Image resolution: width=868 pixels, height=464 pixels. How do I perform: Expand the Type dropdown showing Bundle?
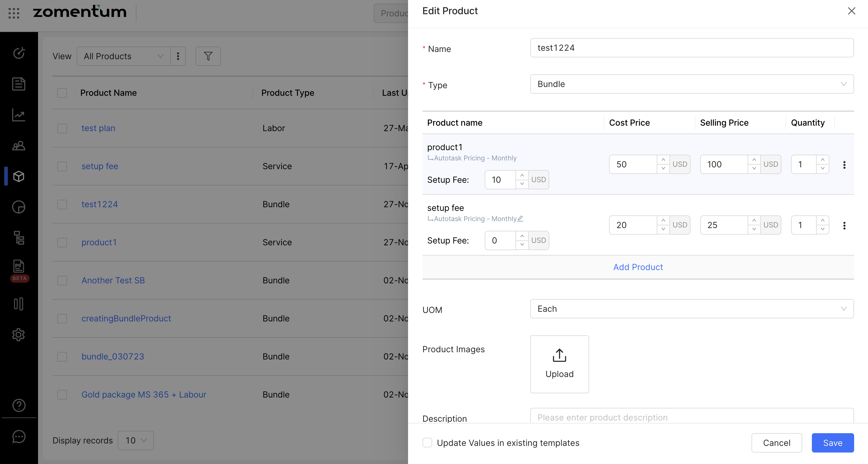[691, 84]
